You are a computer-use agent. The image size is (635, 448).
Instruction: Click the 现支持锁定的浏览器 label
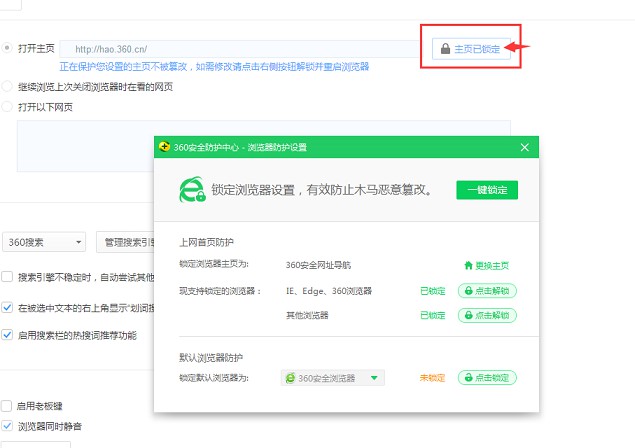tap(220, 291)
